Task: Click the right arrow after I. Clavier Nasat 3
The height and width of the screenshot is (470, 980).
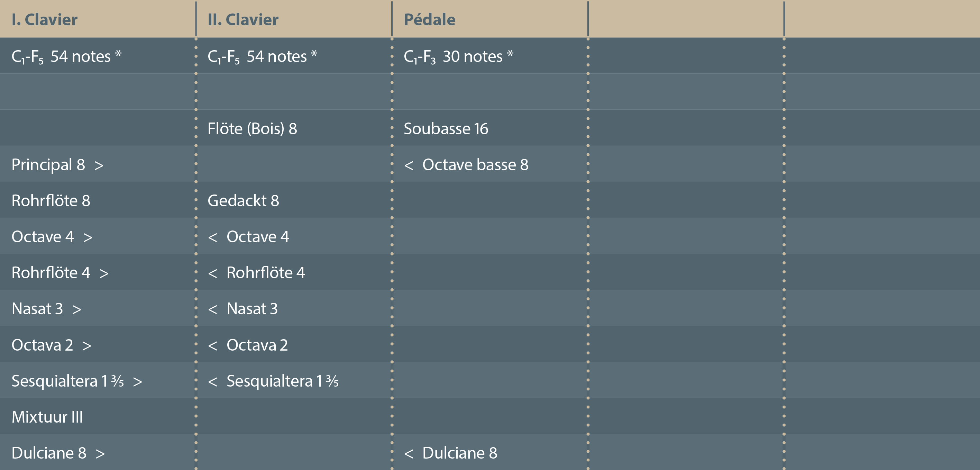Action: click(77, 309)
